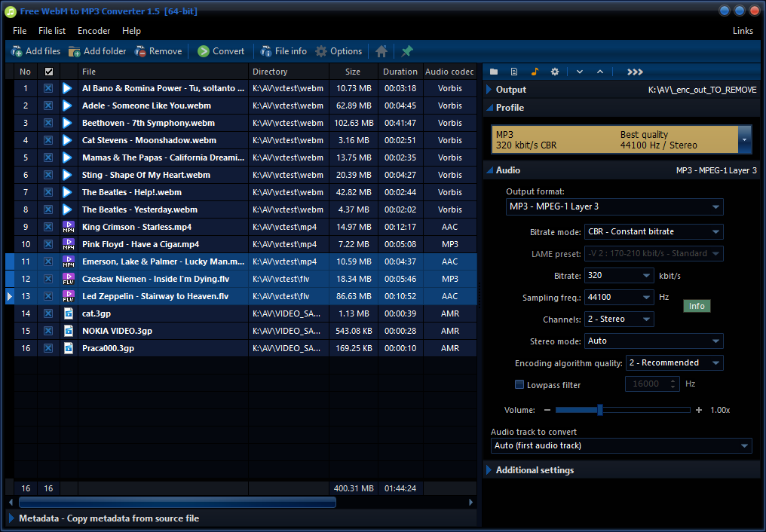Viewport: 766px width, 532px height.
Task: Click the triple arrow >>> icon
Action: point(635,72)
